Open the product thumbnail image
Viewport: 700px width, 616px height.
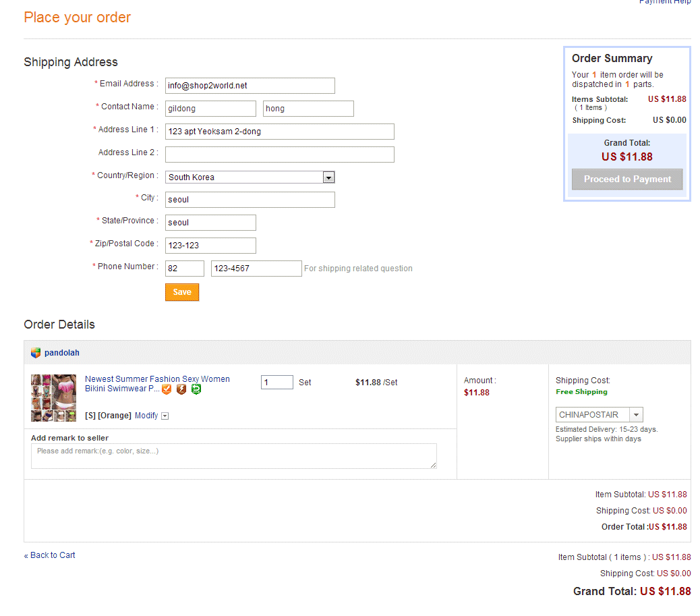pos(54,398)
